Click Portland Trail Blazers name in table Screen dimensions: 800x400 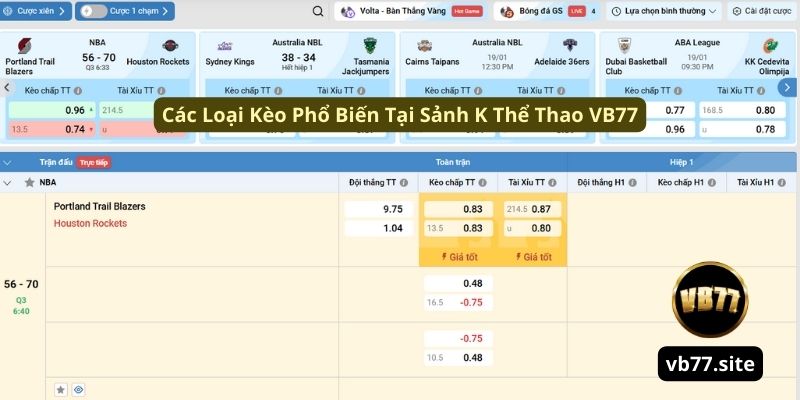(99, 207)
